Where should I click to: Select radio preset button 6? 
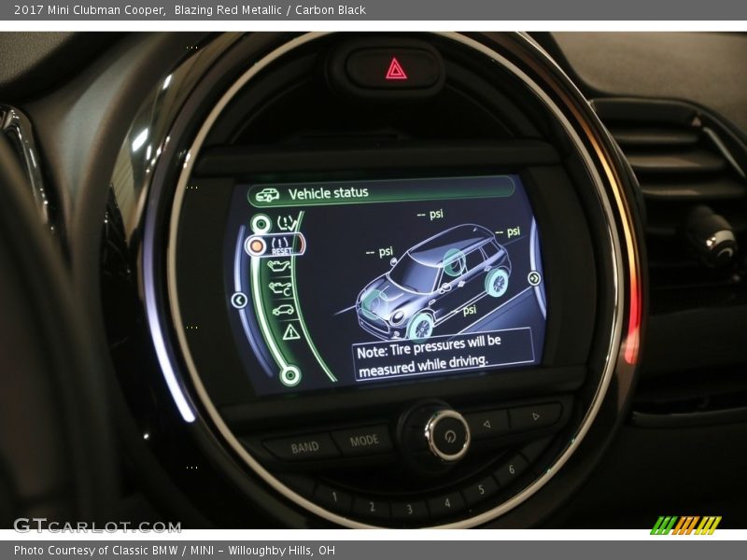pos(512,469)
